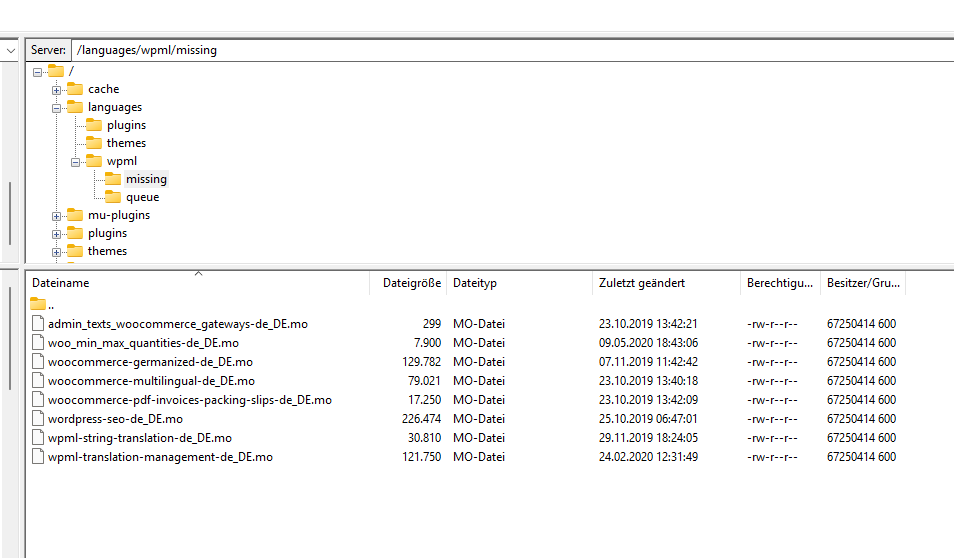Viewport: 954px width, 558px height.
Task: Click the parent directory ".." folder icon
Action: [x=38, y=304]
